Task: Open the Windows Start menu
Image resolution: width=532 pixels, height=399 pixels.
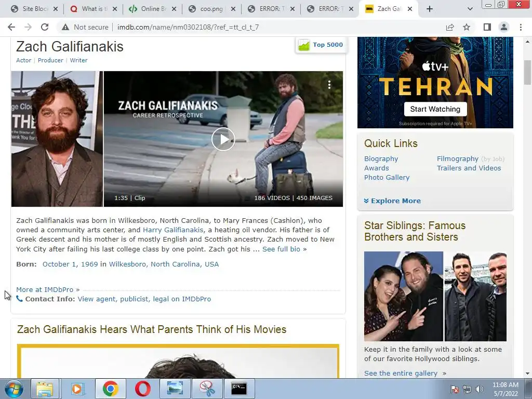Action: pyautogui.click(x=14, y=389)
